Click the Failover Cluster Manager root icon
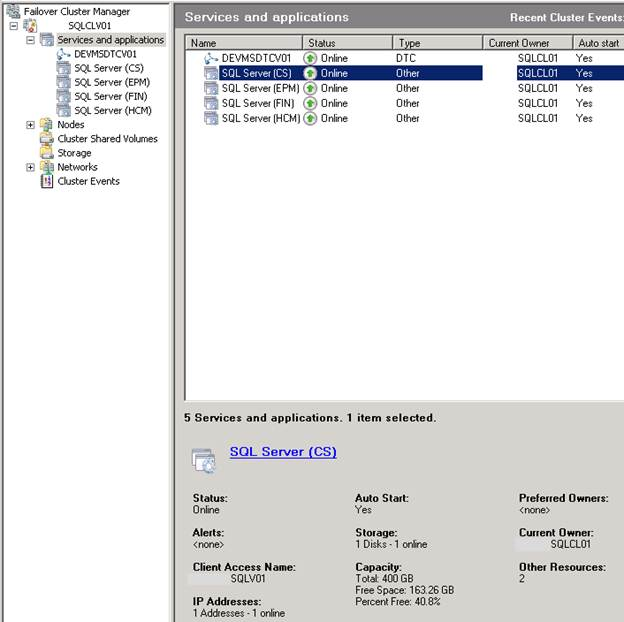 coord(13,11)
